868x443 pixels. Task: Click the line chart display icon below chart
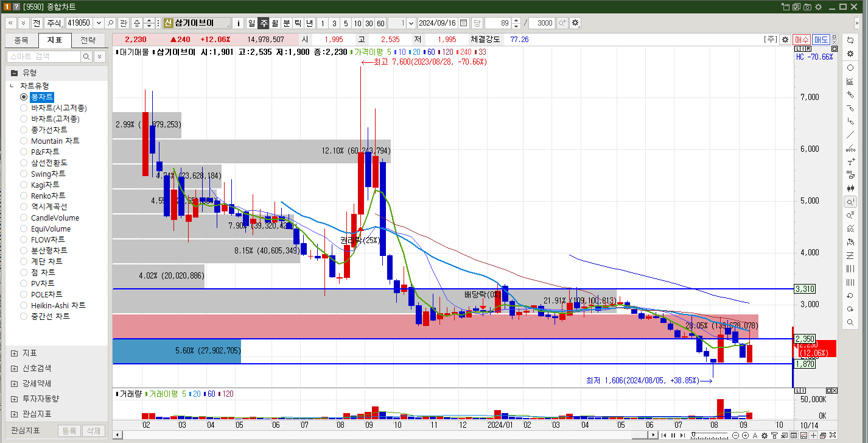(x=803, y=435)
